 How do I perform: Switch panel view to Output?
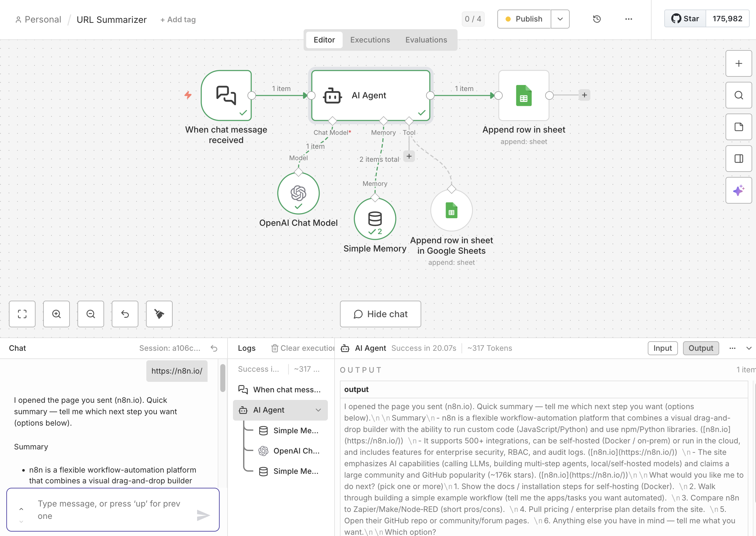[x=700, y=348]
